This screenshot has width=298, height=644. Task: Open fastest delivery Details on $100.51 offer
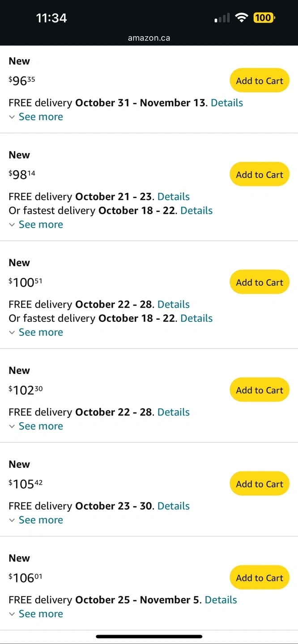(196, 318)
